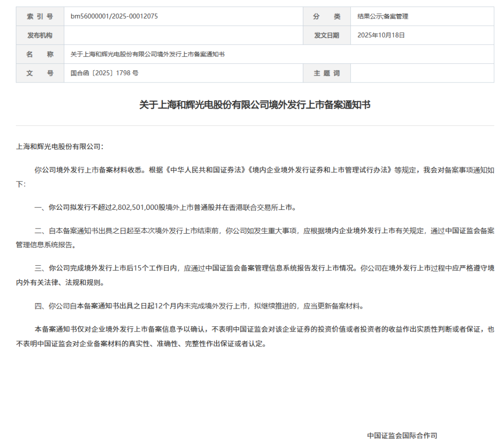Click the 发文日期 label cell
Image resolution: width=504 pixels, height=443 pixels.
pyautogui.click(x=327, y=35)
